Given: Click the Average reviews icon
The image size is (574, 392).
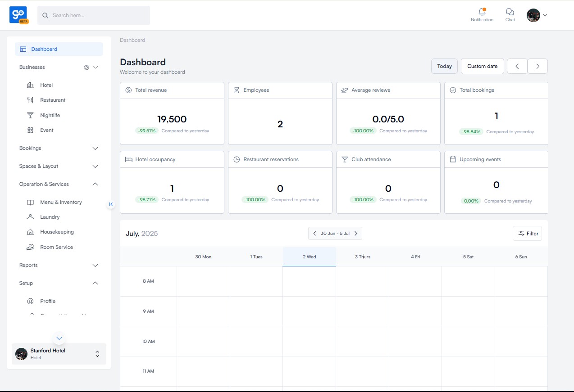Looking at the screenshot, I should (345, 90).
